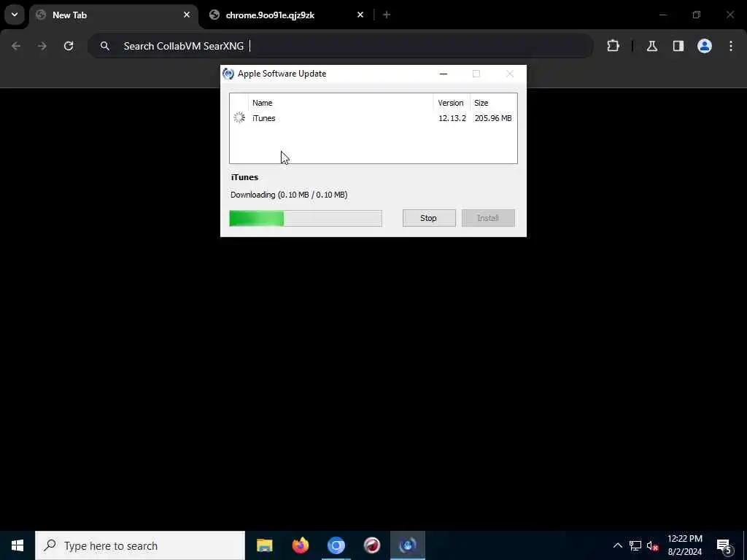Screen dimensions: 747x560
Task: Open the blue Chromium browser taskbar icon
Action: (x=336, y=545)
